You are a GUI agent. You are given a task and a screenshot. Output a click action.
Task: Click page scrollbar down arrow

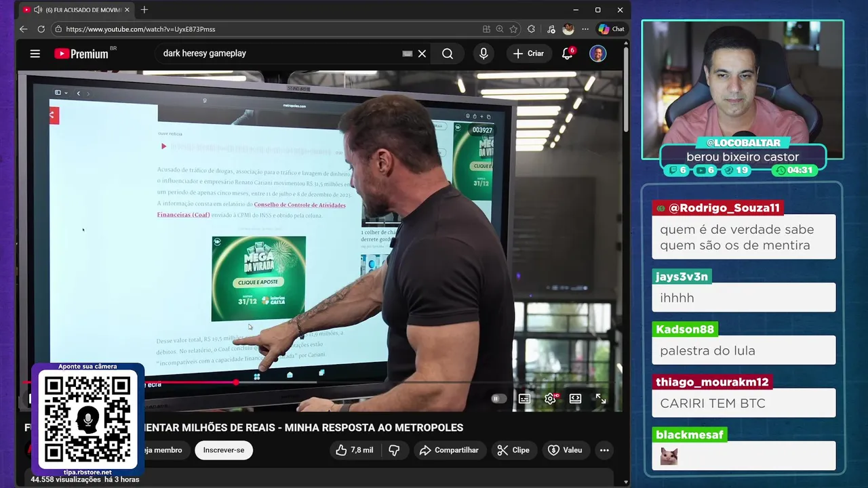coord(626,482)
